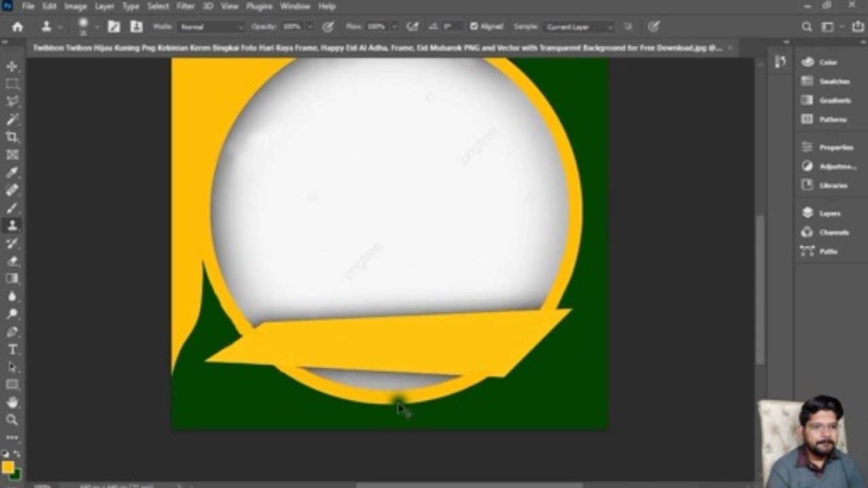Swap foreground and background colors
The width and height of the screenshot is (868, 488).
click(x=16, y=453)
